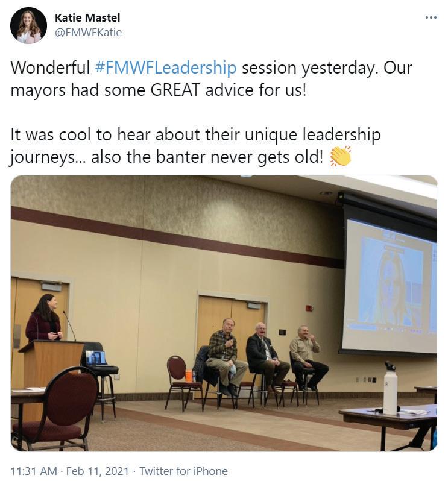Click the 11:31 AM timestamp
Screen dimensions: 448x481
(34, 471)
